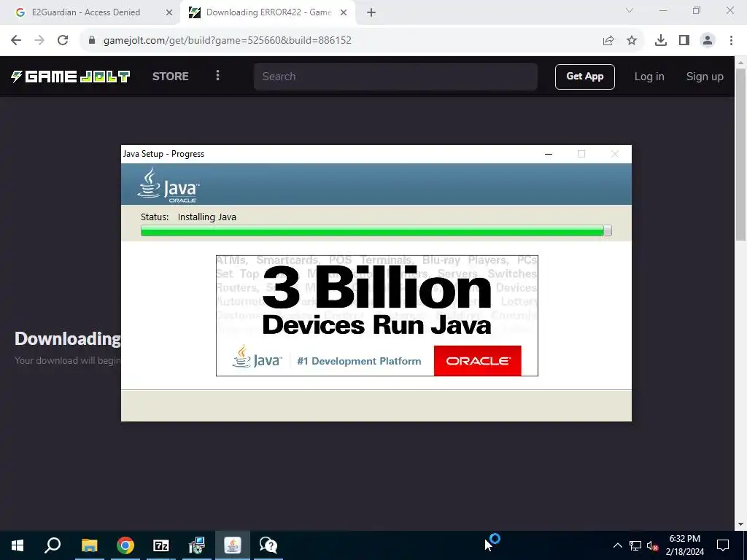Screen dimensions: 747x560
Task: Expand Chrome tab search chevron
Action: (x=630, y=10)
